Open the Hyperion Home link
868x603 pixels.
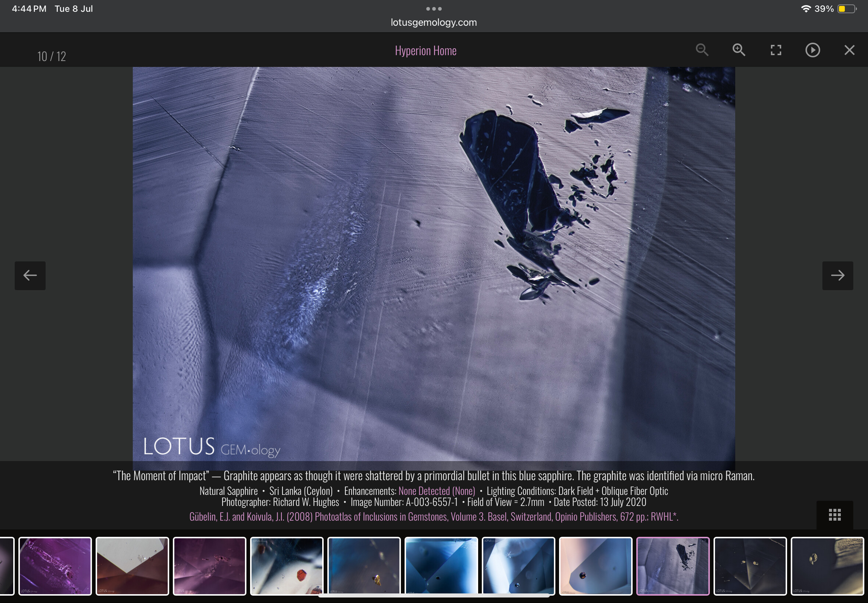click(x=426, y=51)
